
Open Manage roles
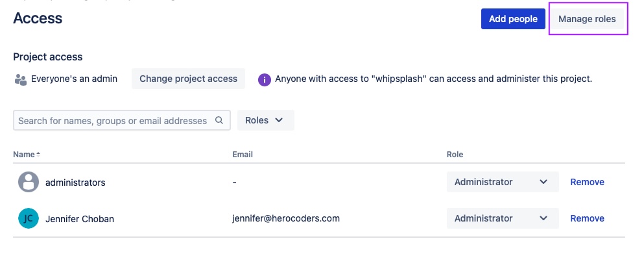[587, 19]
